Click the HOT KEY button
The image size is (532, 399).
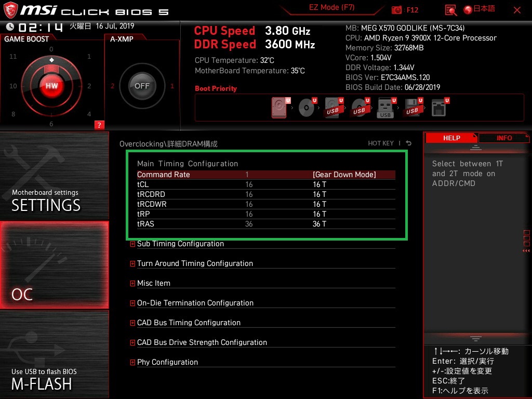pyautogui.click(x=381, y=143)
